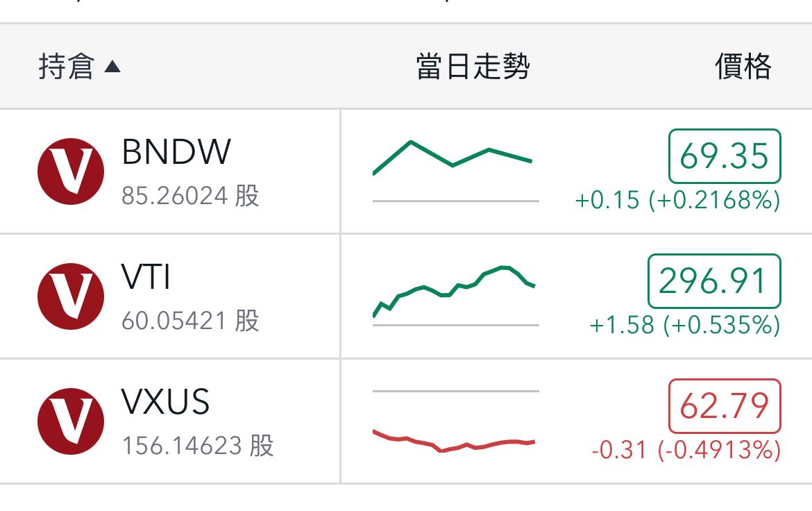Image resolution: width=812 pixels, height=511 pixels.
Task: Click the VTI price box showing 296.91
Action: tap(713, 280)
